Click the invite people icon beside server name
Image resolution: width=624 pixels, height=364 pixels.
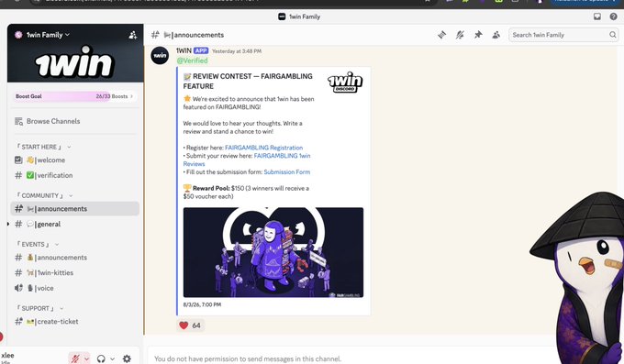(x=133, y=35)
